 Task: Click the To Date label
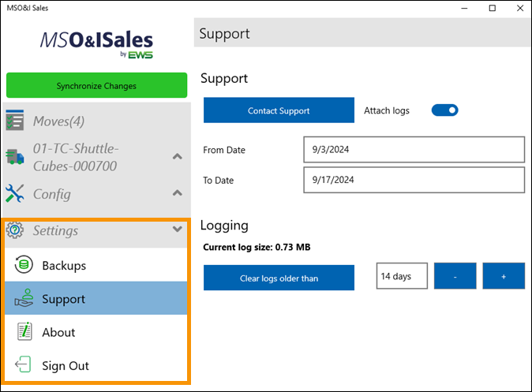point(218,181)
